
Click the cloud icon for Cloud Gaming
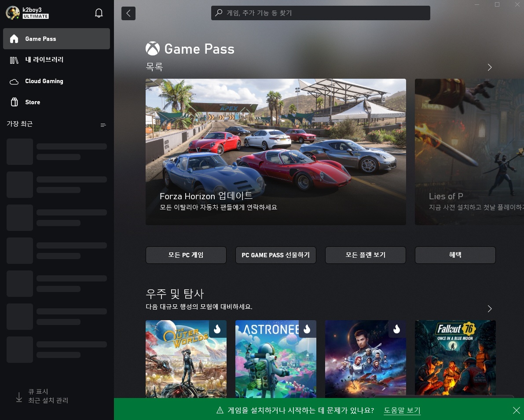pyautogui.click(x=14, y=81)
